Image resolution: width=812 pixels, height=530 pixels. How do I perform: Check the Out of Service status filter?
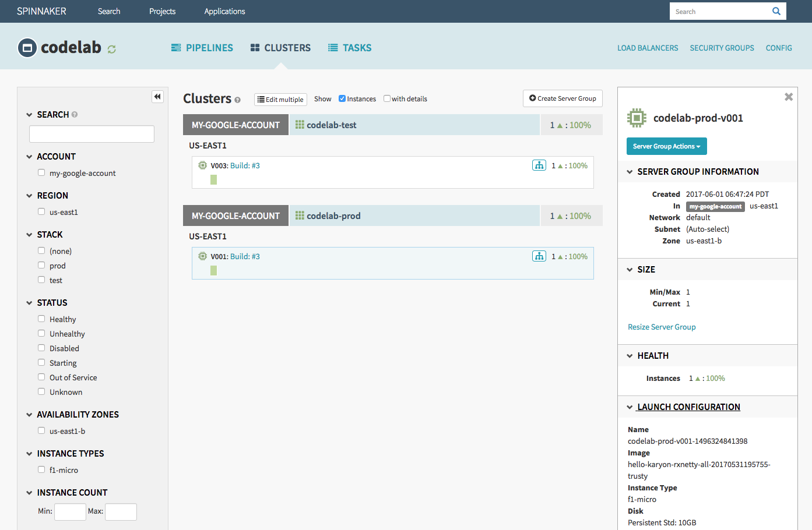41,377
